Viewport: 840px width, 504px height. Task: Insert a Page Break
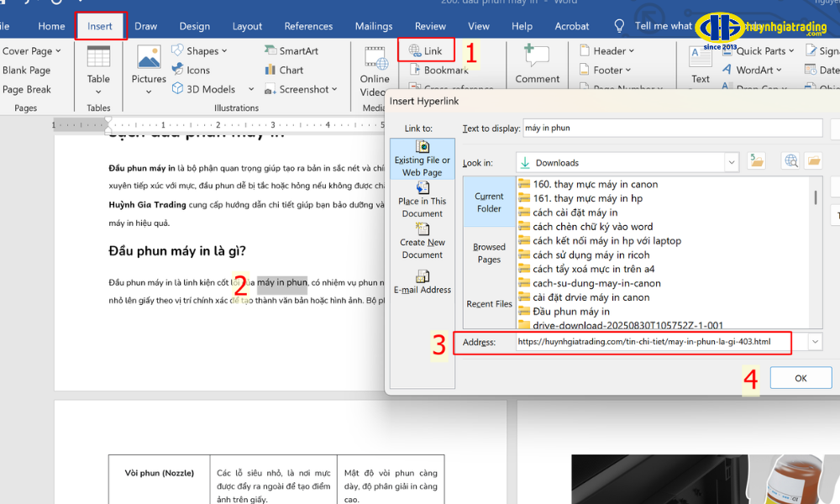tap(27, 89)
